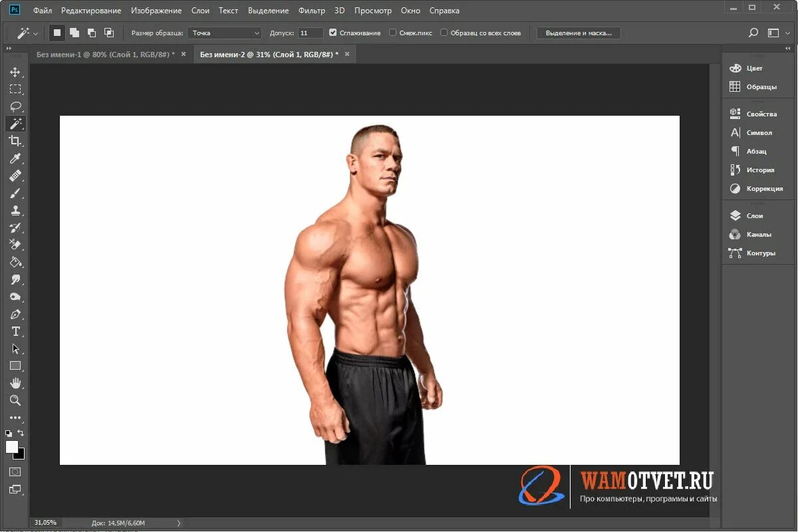The width and height of the screenshot is (798, 532).
Task: Open the Выделение menu
Action: [x=269, y=11]
